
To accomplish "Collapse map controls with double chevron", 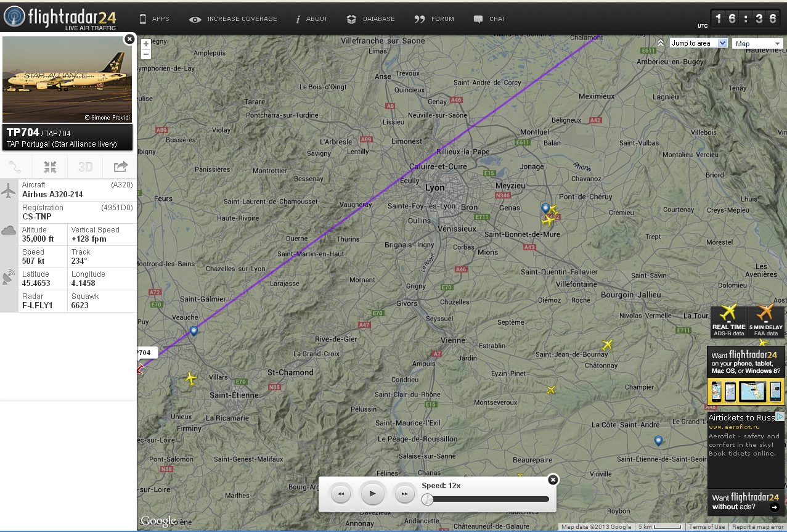I will click(x=661, y=43).
